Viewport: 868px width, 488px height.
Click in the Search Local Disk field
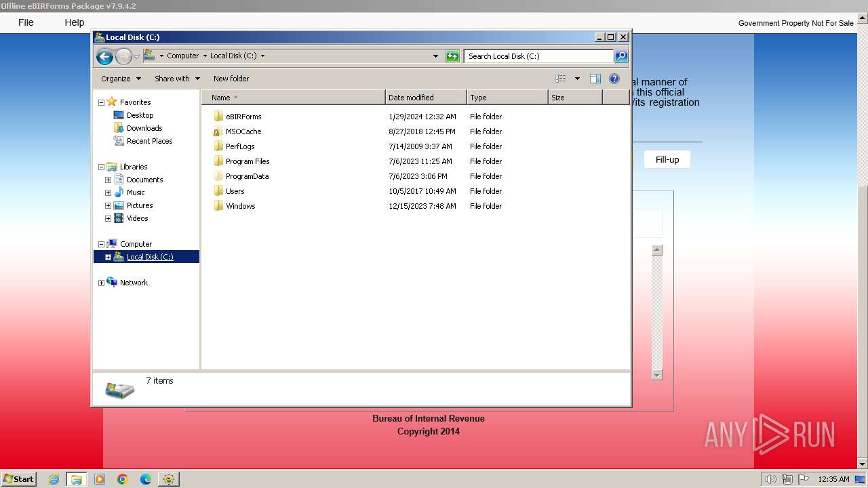pos(538,56)
